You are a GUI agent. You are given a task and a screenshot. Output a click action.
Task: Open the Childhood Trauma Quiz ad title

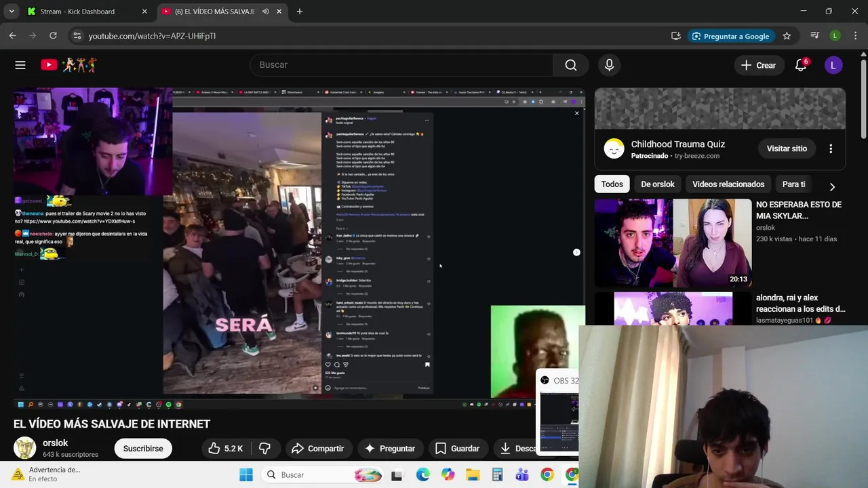point(678,144)
